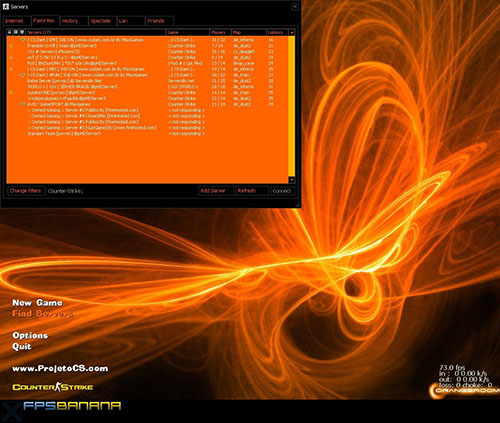Image resolution: width=500 pixels, height=423 pixels.
Task: Close the Servers window
Action: pos(295,6)
